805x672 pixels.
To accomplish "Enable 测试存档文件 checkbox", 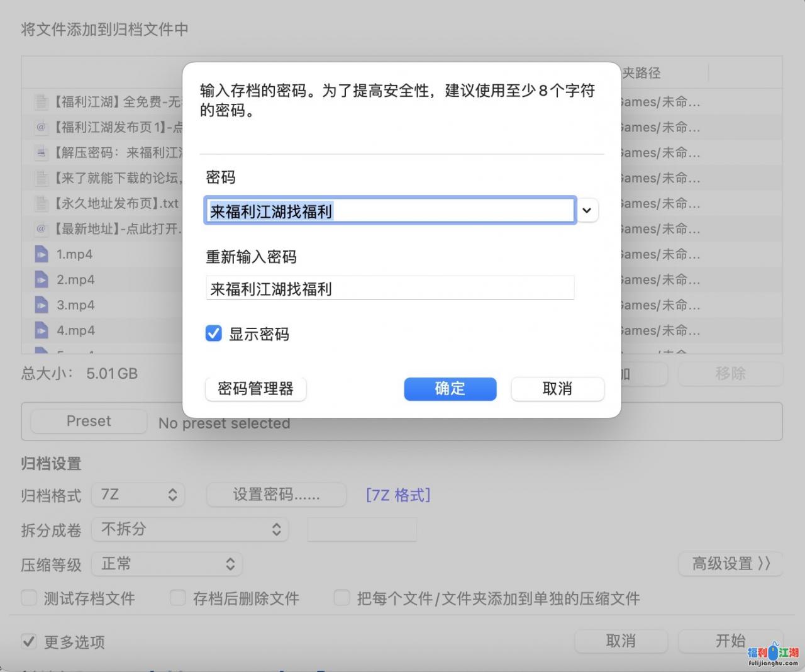I will (x=29, y=598).
